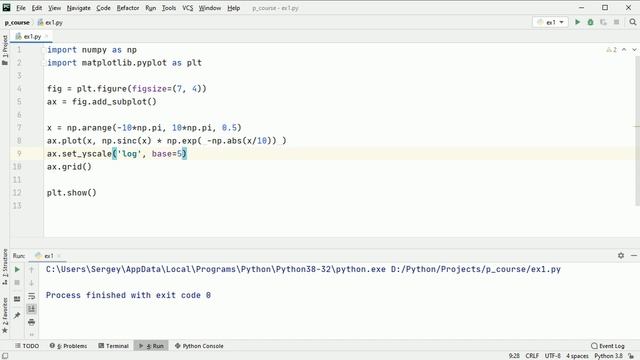The width and height of the screenshot is (640, 360).
Task: Restore layout icon in Run panel
Action: [17, 299]
